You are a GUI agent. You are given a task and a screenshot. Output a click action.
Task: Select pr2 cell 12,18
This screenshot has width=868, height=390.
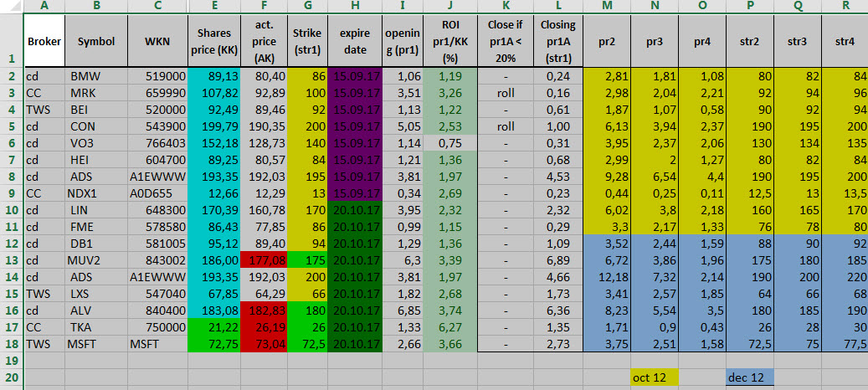[607, 275]
